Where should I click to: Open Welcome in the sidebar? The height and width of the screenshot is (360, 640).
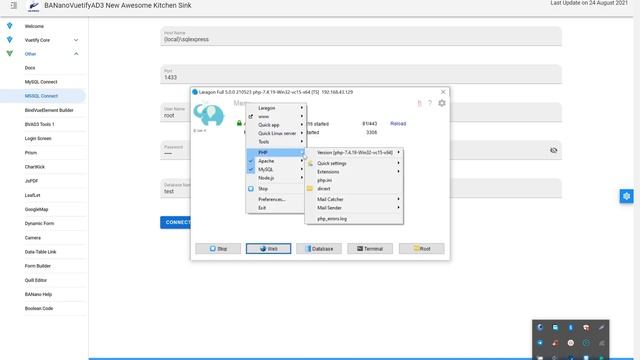coord(34,26)
